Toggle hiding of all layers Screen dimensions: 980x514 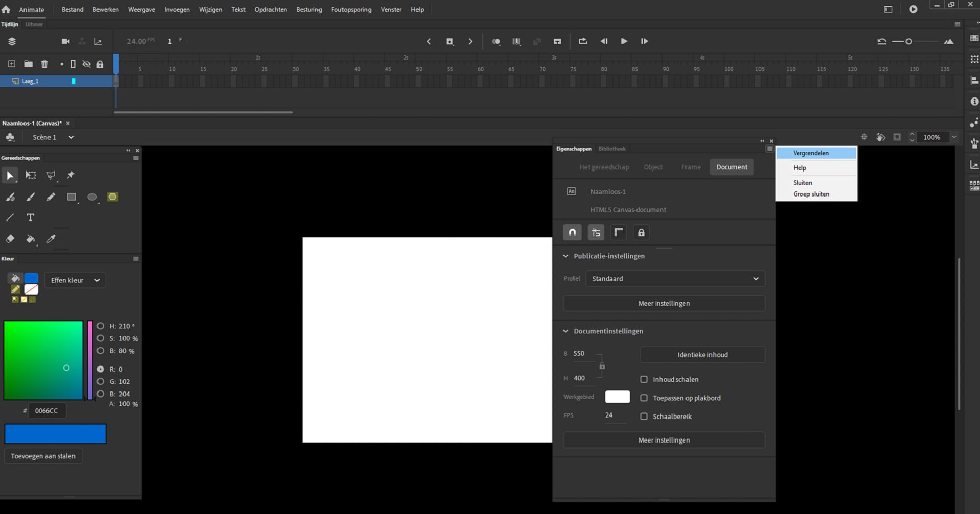(86, 64)
